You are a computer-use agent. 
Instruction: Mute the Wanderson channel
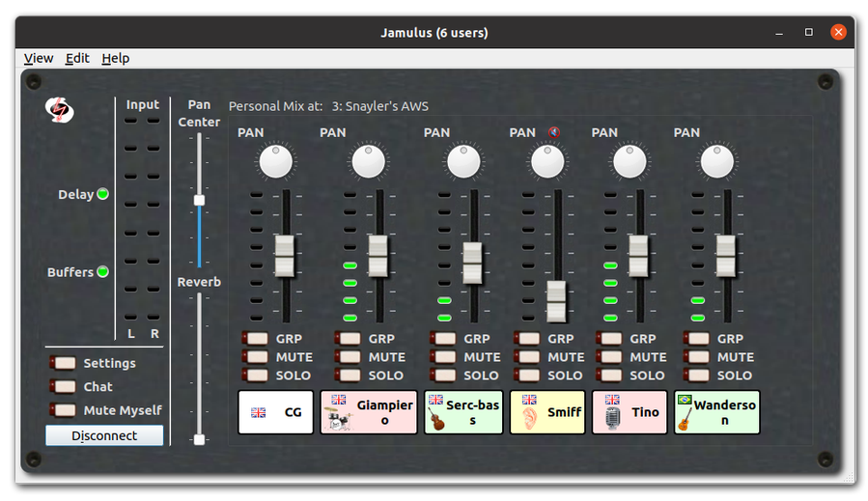click(x=696, y=357)
